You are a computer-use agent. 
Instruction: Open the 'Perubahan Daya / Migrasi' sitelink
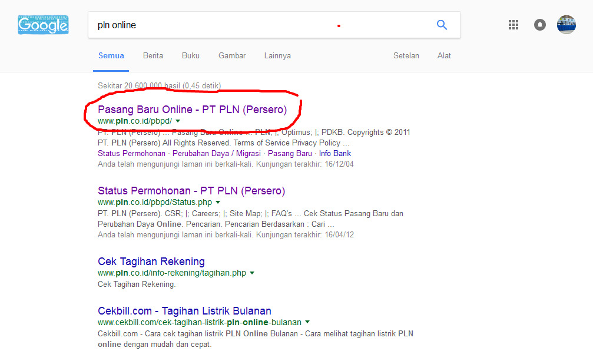(x=216, y=153)
